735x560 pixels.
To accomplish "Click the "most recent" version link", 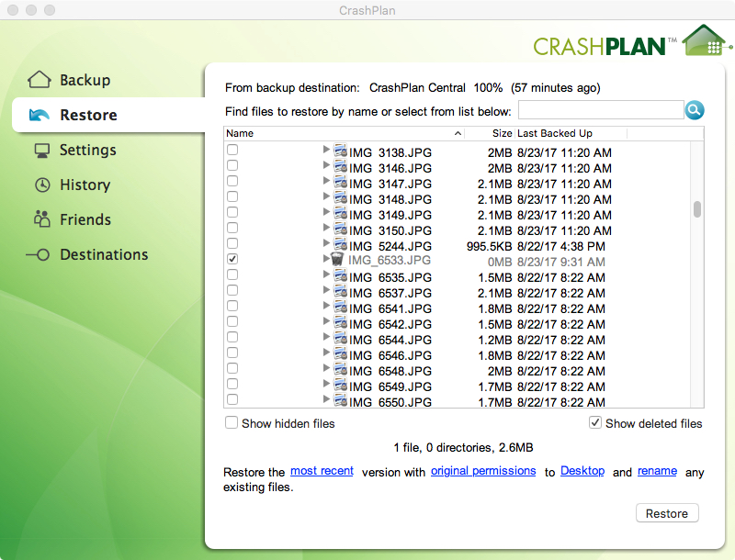I will (322, 471).
